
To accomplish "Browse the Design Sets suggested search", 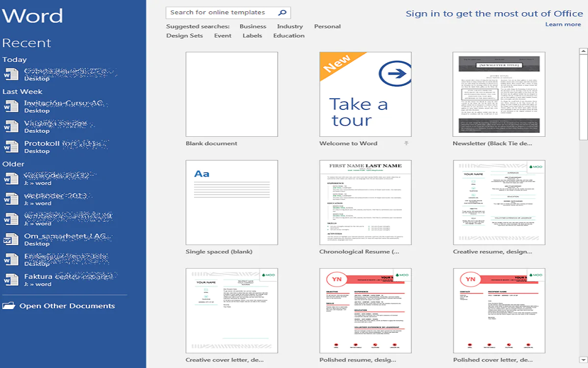I will pos(184,36).
